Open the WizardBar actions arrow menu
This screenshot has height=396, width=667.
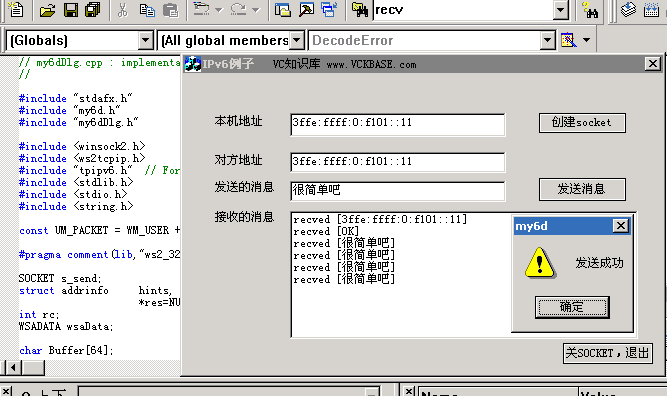click(x=587, y=40)
